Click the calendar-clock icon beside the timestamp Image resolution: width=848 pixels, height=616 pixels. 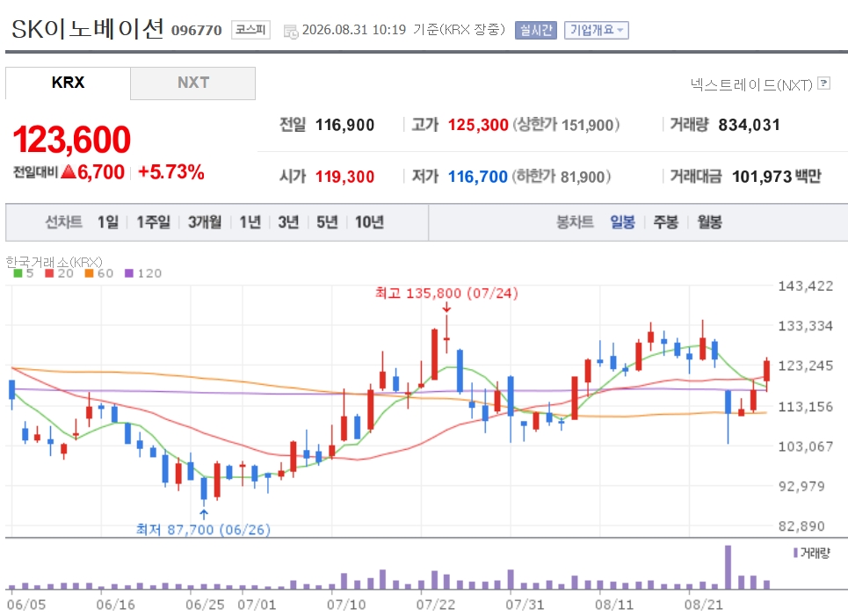point(290,32)
